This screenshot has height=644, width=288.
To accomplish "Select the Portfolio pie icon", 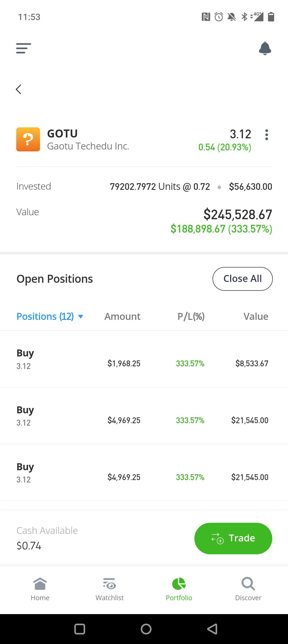I will point(179,584).
